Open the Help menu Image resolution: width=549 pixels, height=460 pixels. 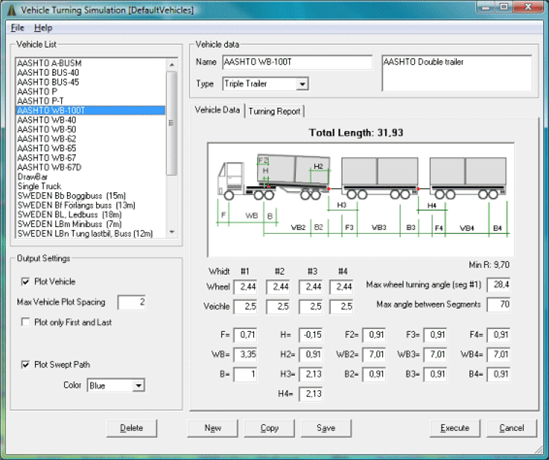tap(43, 28)
